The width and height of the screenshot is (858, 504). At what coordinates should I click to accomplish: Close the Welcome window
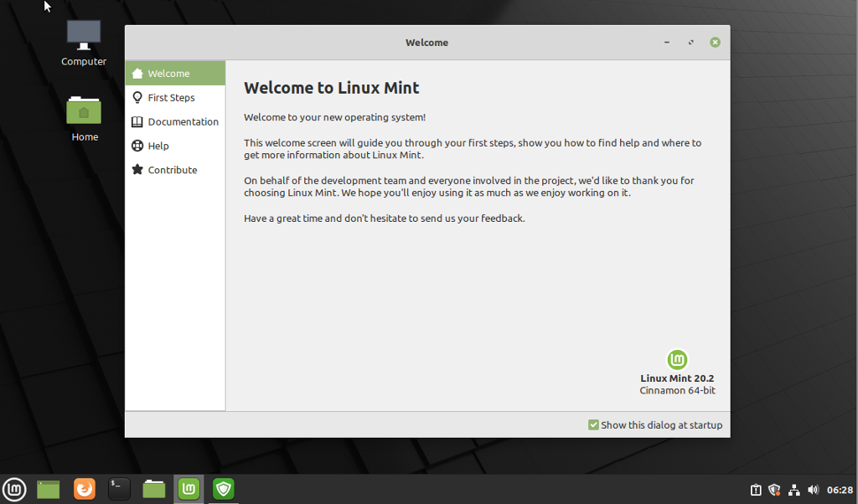pos(716,42)
